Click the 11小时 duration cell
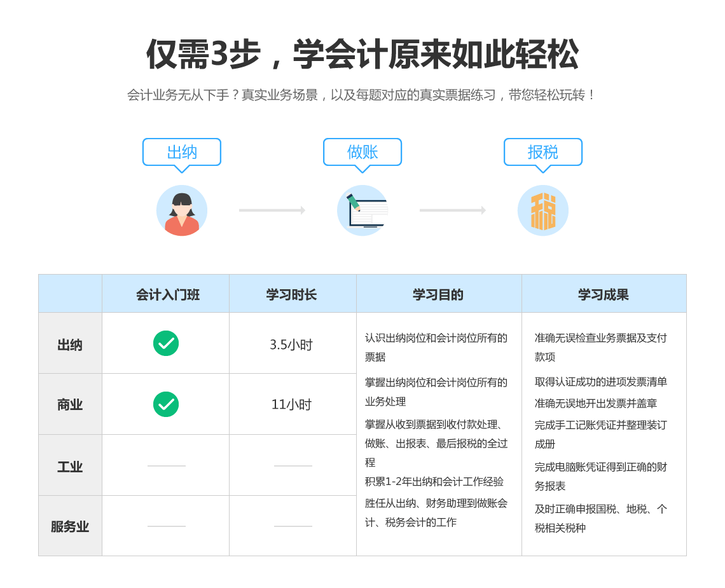The image size is (725, 588). coord(292,404)
